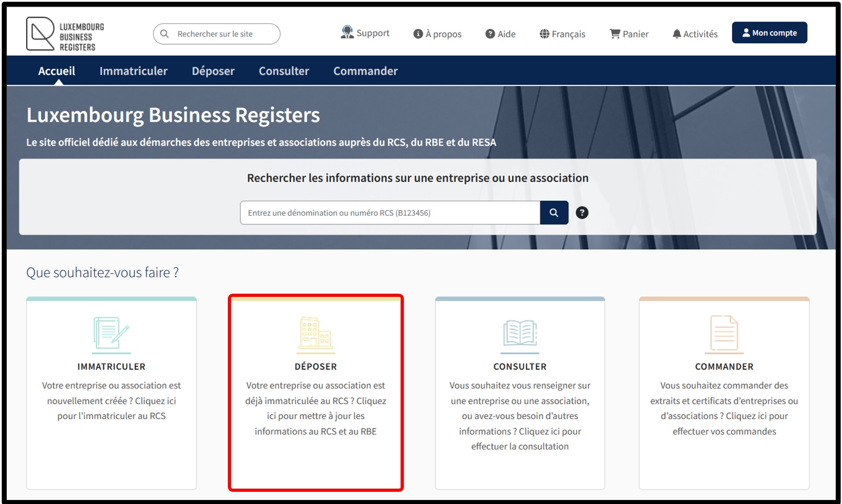Select the Déposer building icon
Image resolution: width=842 pixels, height=504 pixels.
point(315,334)
